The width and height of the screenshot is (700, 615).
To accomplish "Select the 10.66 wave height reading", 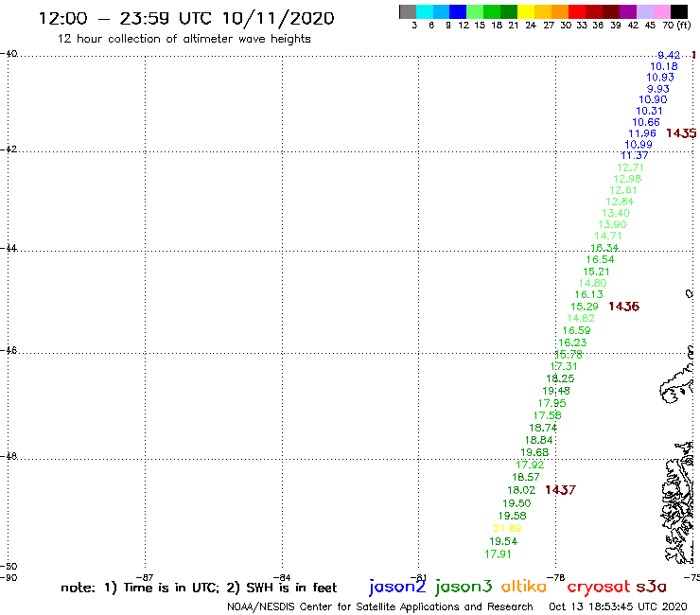I will pyautogui.click(x=645, y=122).
